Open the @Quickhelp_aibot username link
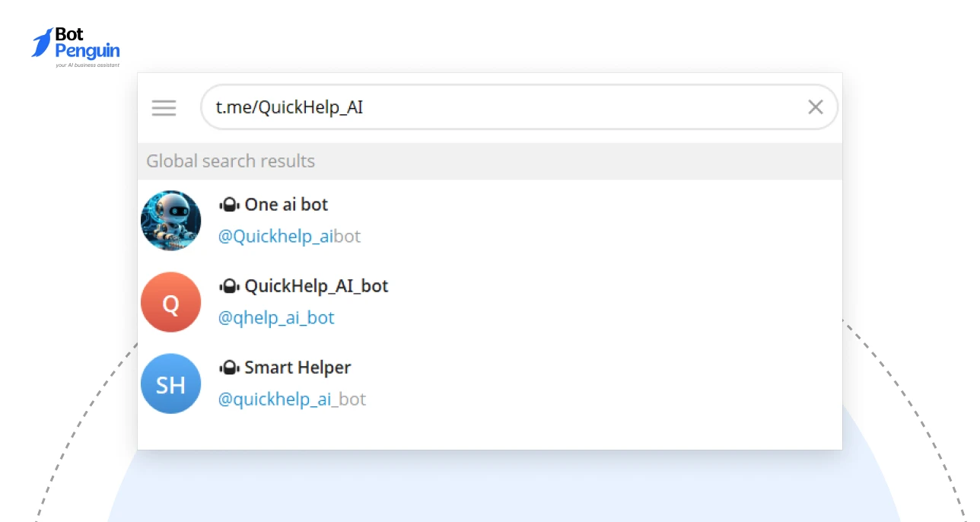980x522 pixels. click(x=289, y=237)
